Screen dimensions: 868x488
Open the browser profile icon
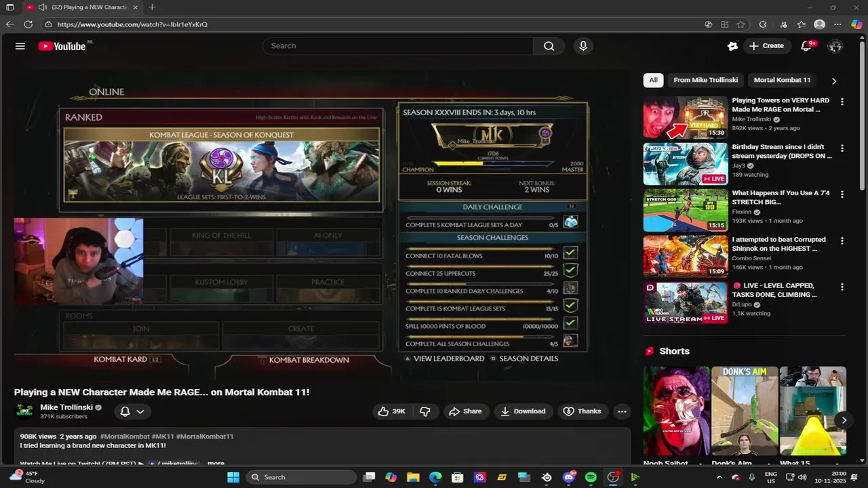[x=819, y=24]
